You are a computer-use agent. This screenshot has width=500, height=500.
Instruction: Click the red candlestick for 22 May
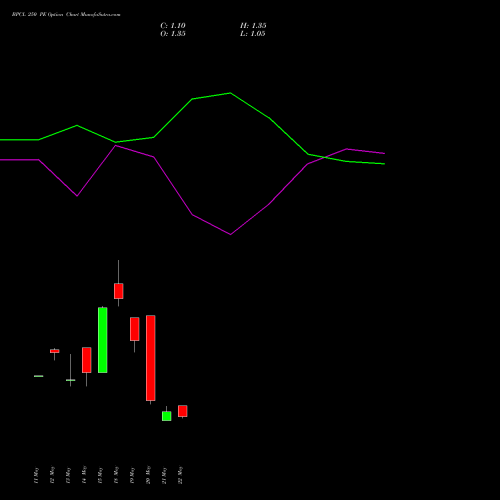[183, 411]
